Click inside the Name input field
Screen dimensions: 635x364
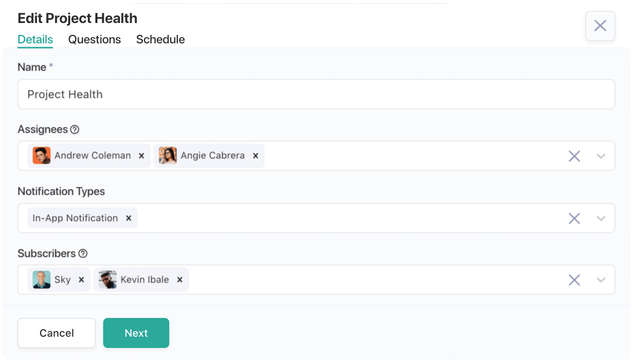pos(316,94)
